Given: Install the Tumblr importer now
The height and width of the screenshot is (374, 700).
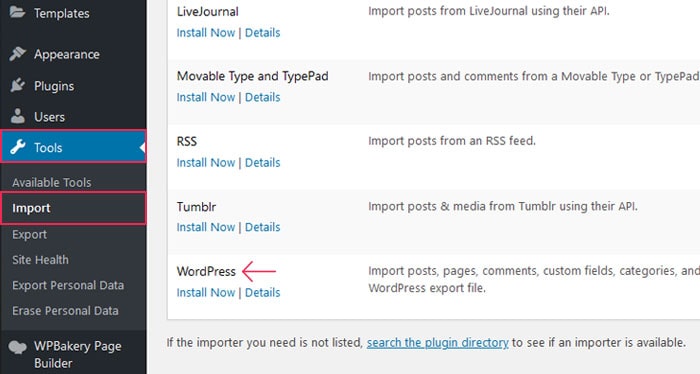Looking at the screenshot, I should click(x=206, y=227).
